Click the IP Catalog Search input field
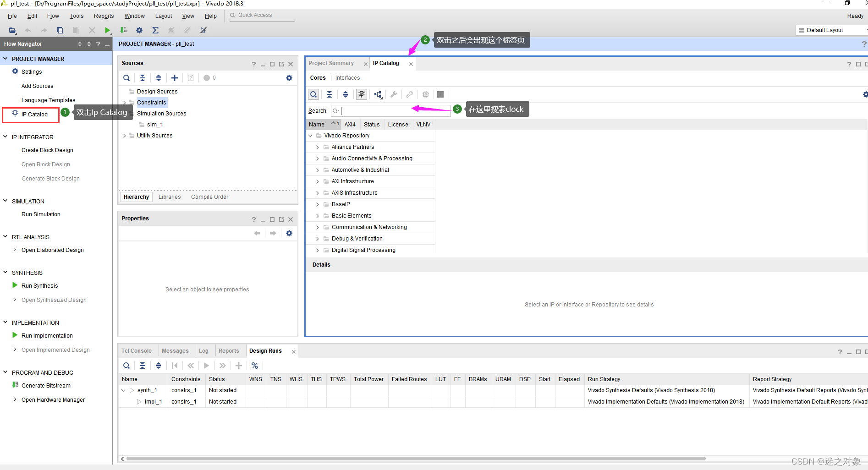The image size is (868, 470). point(390,111)
